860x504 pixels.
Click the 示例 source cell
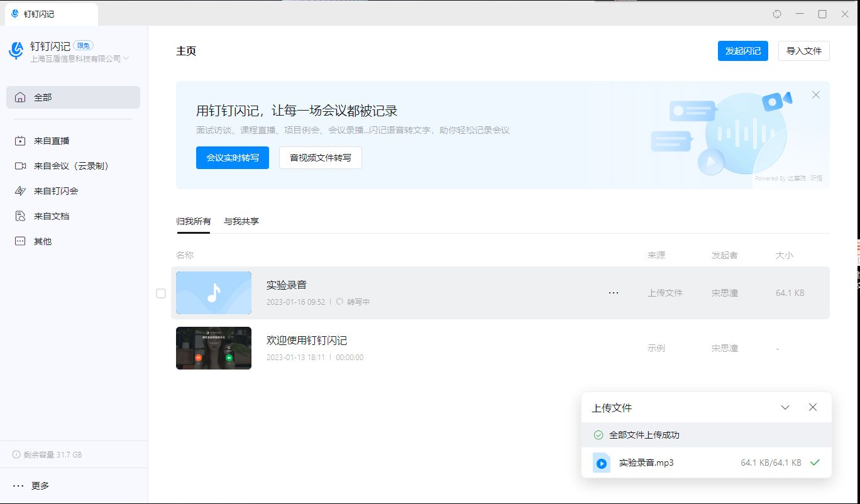[656, 348]
